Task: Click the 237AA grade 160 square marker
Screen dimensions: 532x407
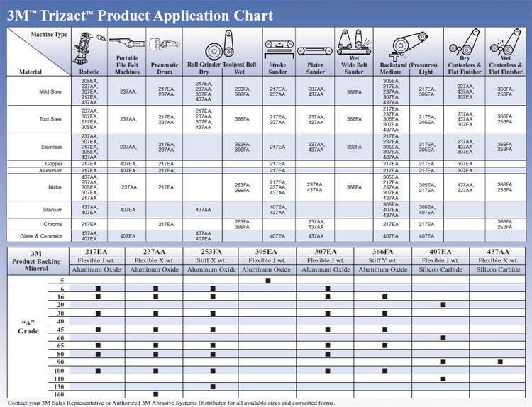Action: (x=156, y=394)
